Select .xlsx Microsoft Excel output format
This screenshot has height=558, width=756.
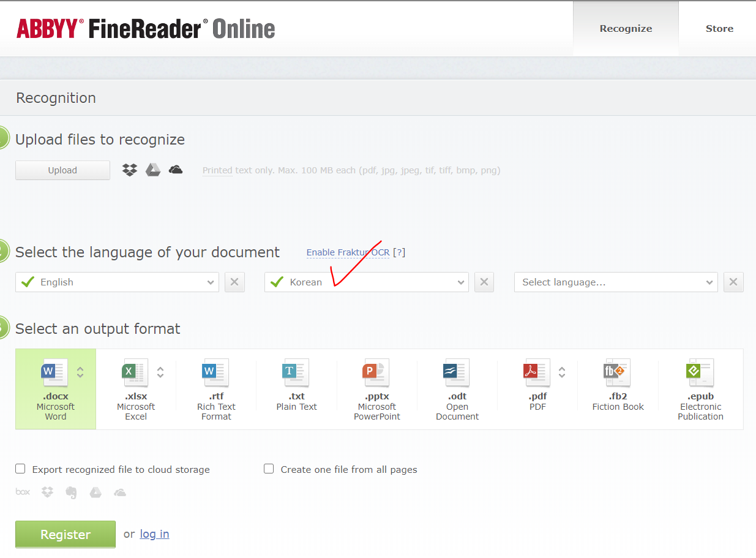click(x=136, y=390)
